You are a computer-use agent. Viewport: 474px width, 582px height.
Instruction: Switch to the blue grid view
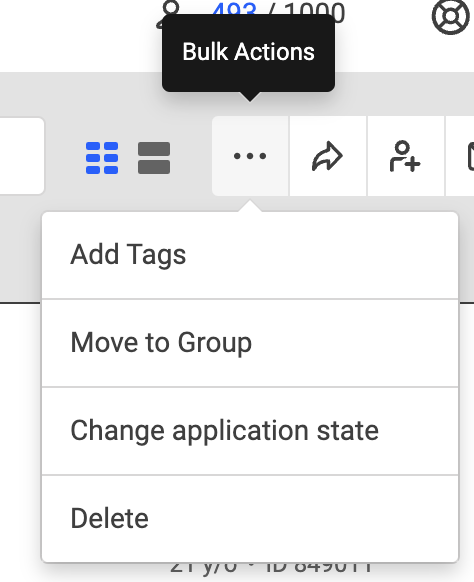[x=102, y=158]
